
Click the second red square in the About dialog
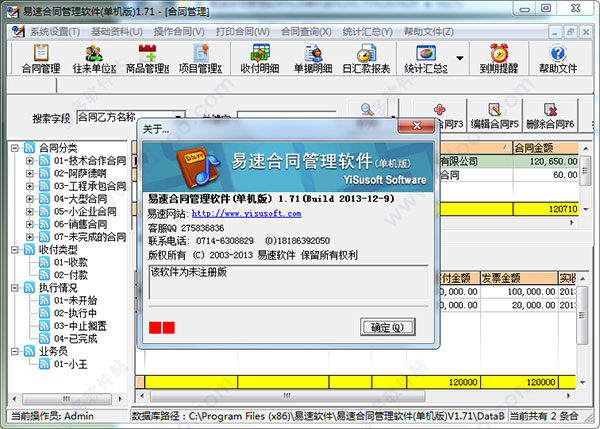click(x=169, y=328)
